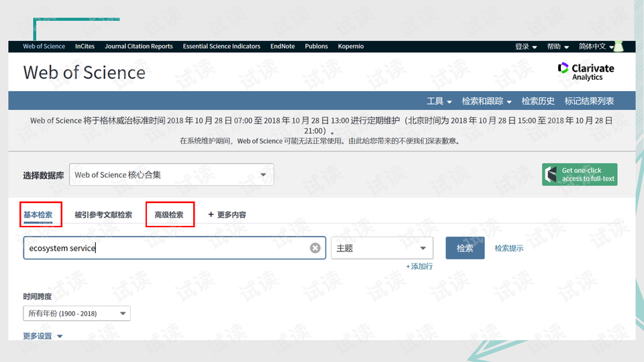
Task: Open the 标记结果列表 marked list link
Action: pyautogui.click(x=589, y=101)
